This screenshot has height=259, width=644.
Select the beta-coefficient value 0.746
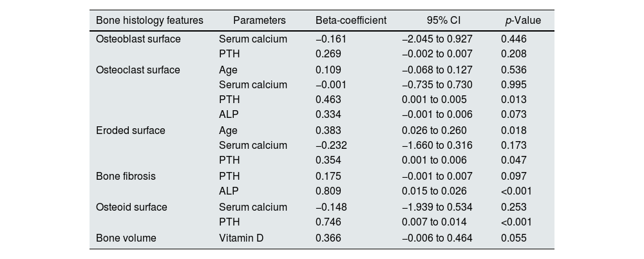coord(328,222)
